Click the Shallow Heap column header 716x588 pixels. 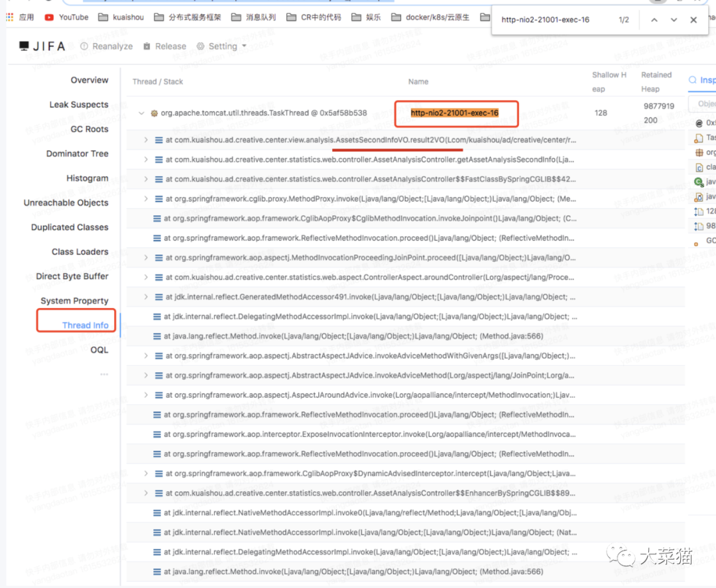point(609,82)
